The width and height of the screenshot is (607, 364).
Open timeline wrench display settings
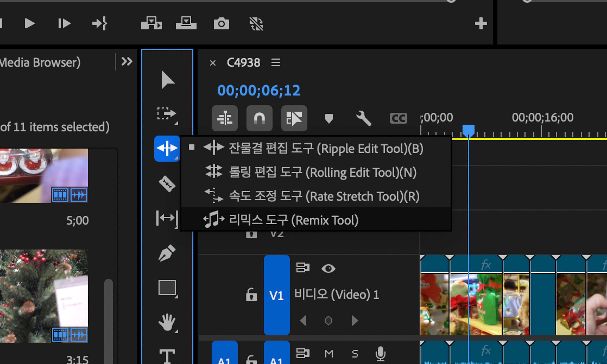click(363, 118)
